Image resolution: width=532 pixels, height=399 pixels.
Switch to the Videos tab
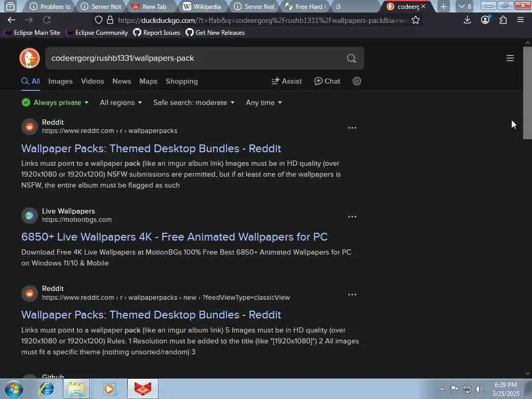[x=92, y=81]
